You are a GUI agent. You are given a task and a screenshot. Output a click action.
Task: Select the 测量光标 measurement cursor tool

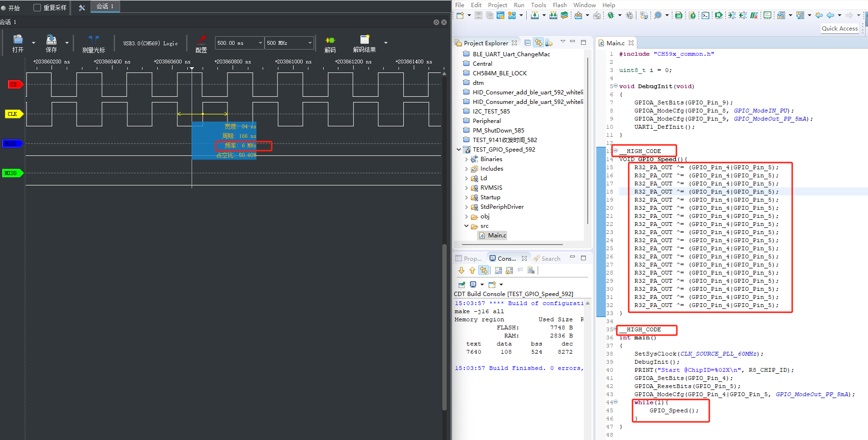point(93,43)
